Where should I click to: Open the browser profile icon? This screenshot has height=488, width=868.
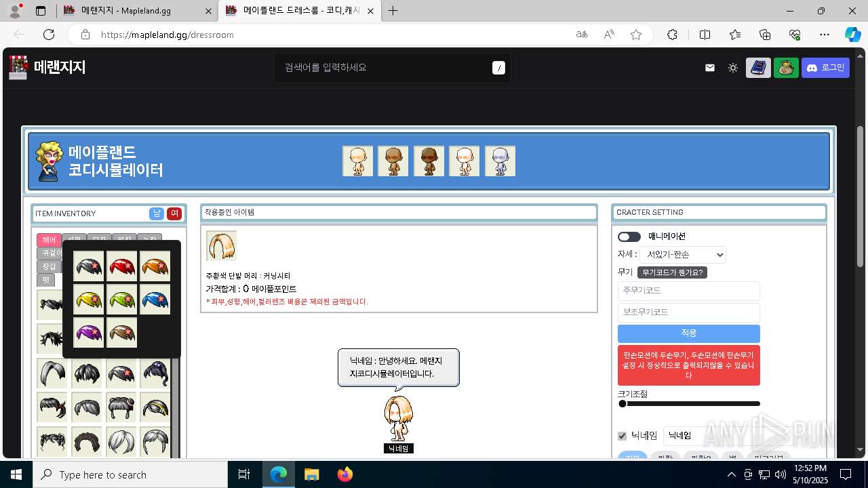pos(15,11)
